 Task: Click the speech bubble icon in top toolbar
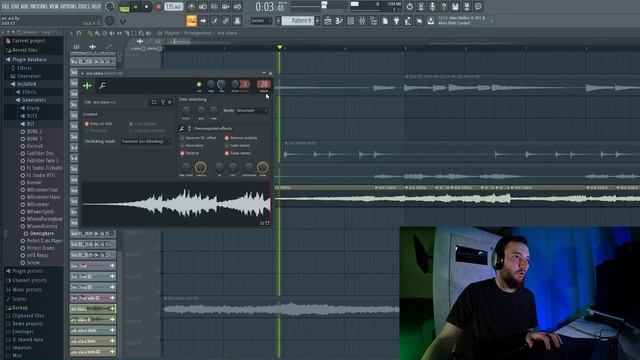point(478,7)
